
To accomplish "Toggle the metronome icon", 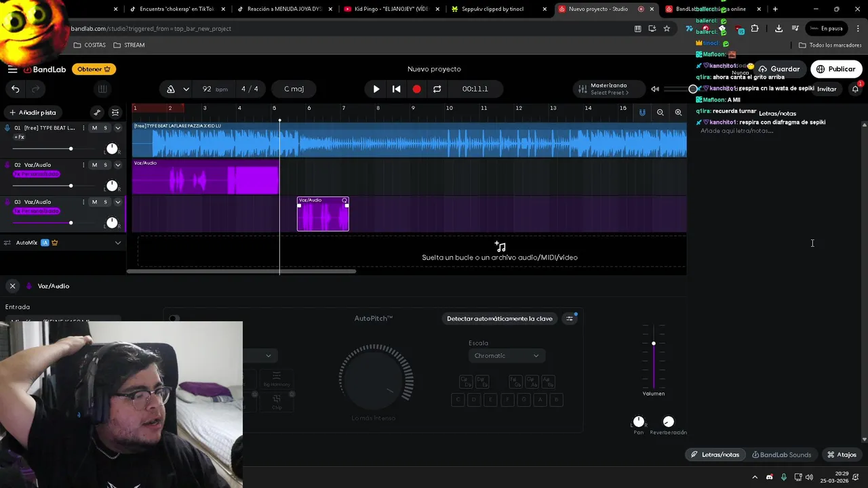I will tap(171, 89).
